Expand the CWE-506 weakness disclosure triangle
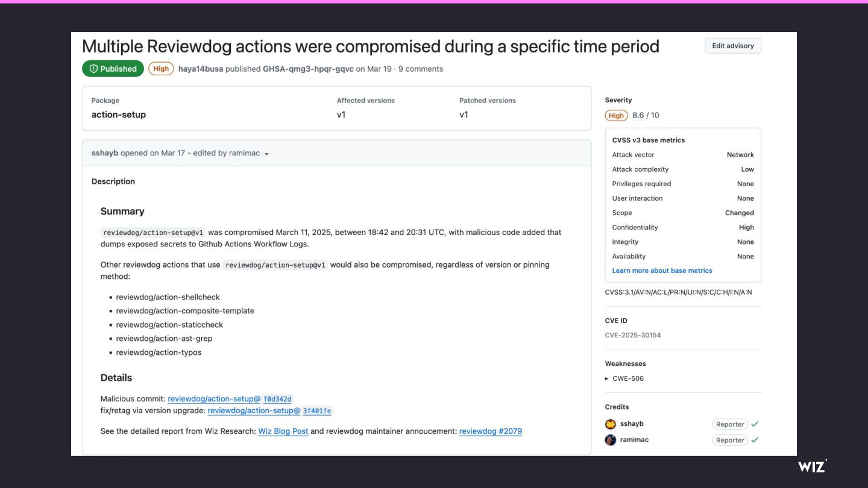Image resolution: width=868 pixels, height=488 pixels. pos(607,378)
